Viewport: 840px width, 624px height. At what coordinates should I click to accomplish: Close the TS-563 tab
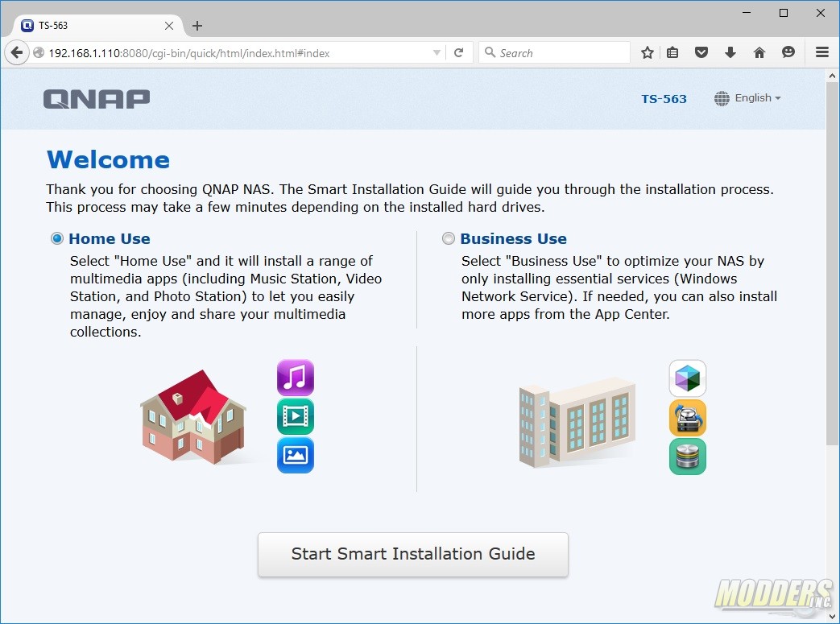169,26
